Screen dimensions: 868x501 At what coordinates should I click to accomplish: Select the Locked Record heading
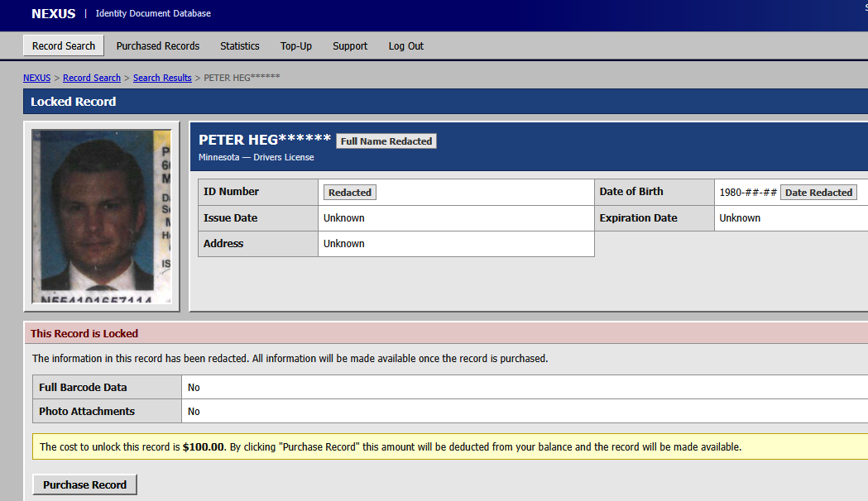point(73,102)
